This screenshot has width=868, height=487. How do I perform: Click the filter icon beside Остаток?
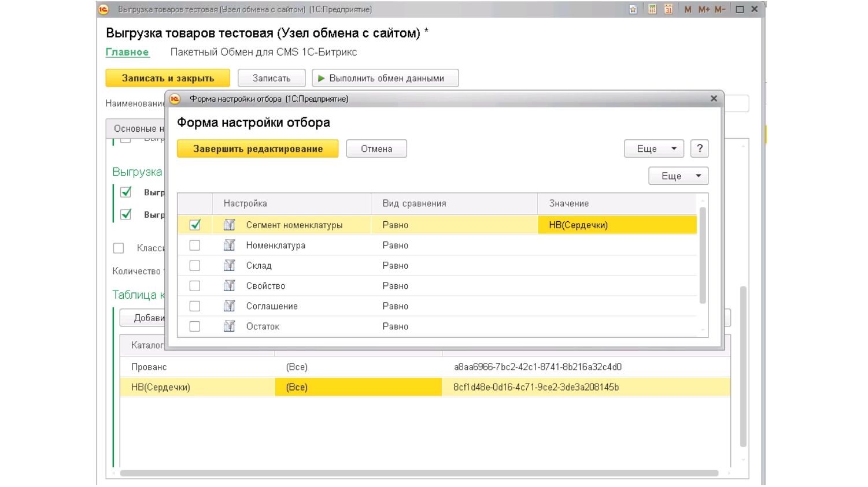tap(229, 326)
